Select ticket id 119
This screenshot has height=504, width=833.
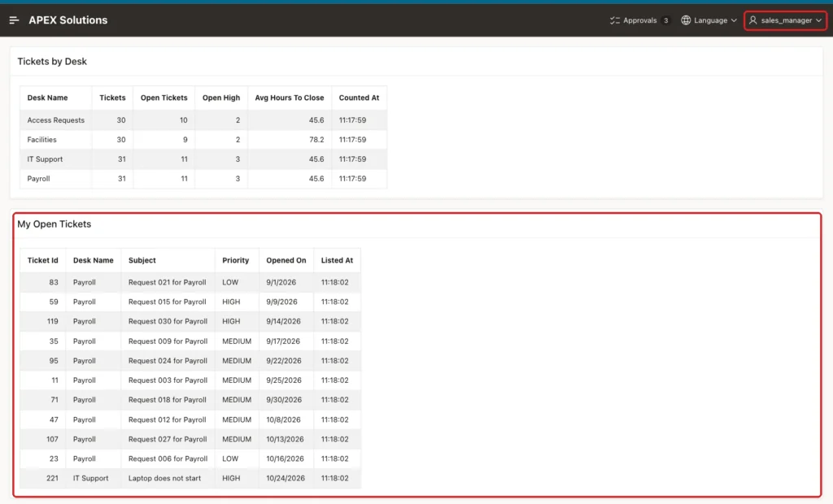tap(52, 321)
